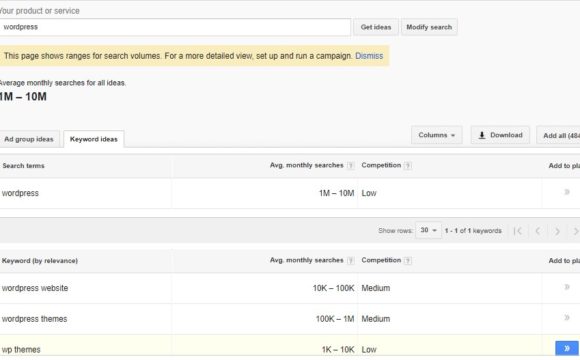Click the Modify search button
The image size is (580, 360).
tap(429, 27)
